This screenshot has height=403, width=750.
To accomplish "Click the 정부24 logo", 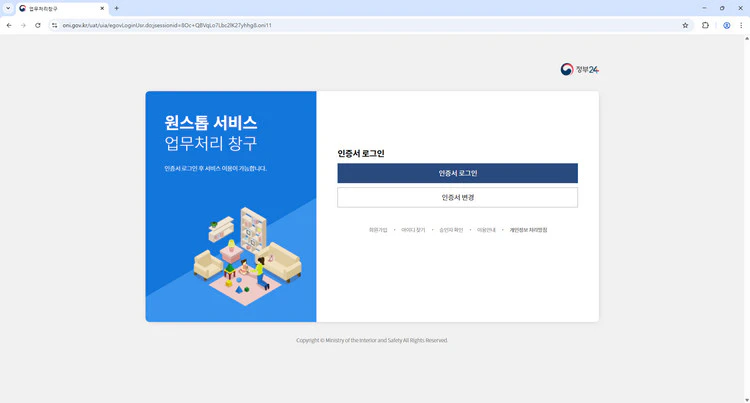I will 579,69.
